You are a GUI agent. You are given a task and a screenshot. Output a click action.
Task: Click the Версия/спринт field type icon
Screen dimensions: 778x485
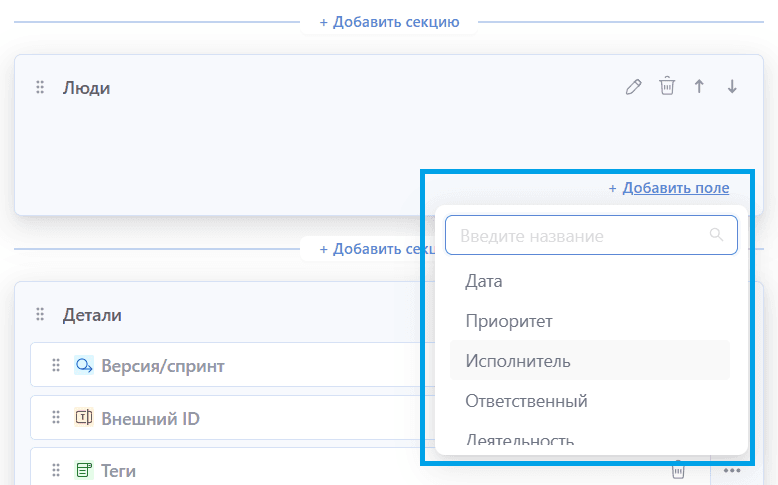point(84,366)
